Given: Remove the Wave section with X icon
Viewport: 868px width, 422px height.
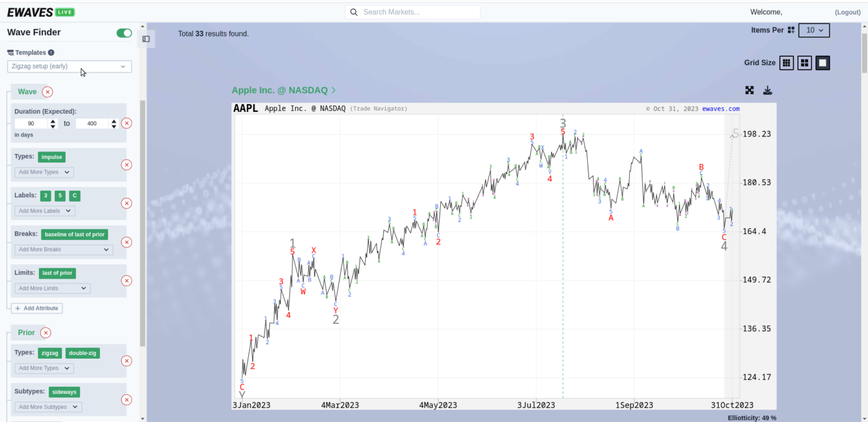Looking at the screenshot, I should (48, 92).
